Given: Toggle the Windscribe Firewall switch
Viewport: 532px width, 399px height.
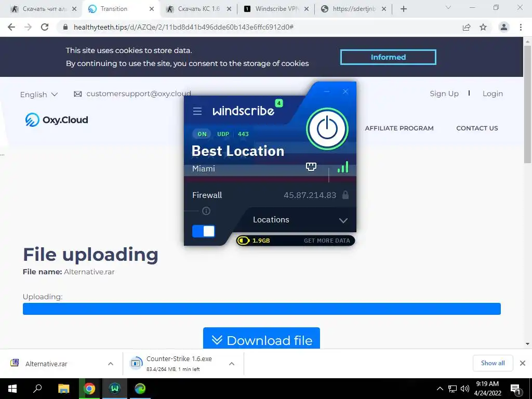Looking at the screenshot, I should pyautogui.click(x=204, y=231).
